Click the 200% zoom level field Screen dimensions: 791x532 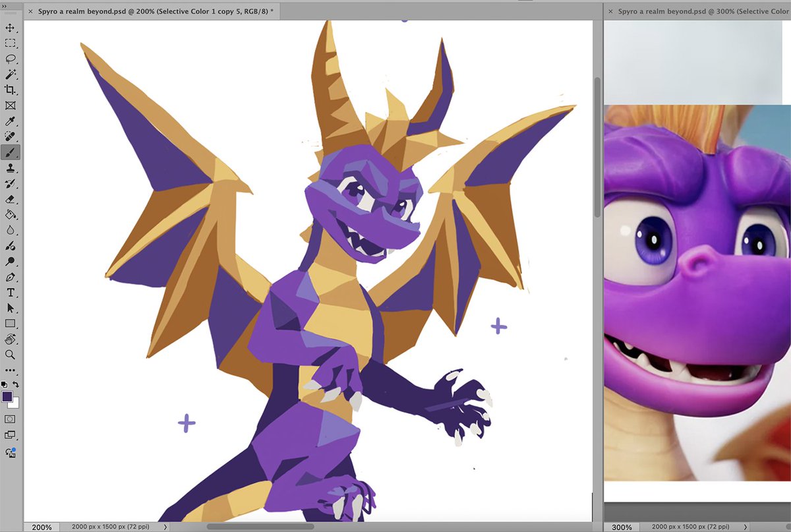point(42,527)
